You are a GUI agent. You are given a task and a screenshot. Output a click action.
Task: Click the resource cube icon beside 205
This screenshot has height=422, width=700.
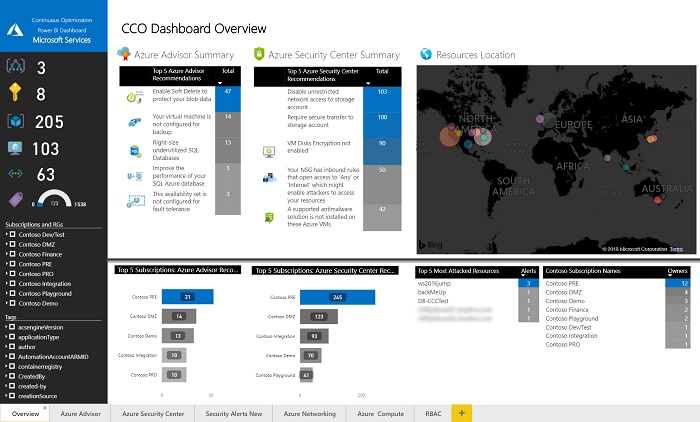click(16, 121)
